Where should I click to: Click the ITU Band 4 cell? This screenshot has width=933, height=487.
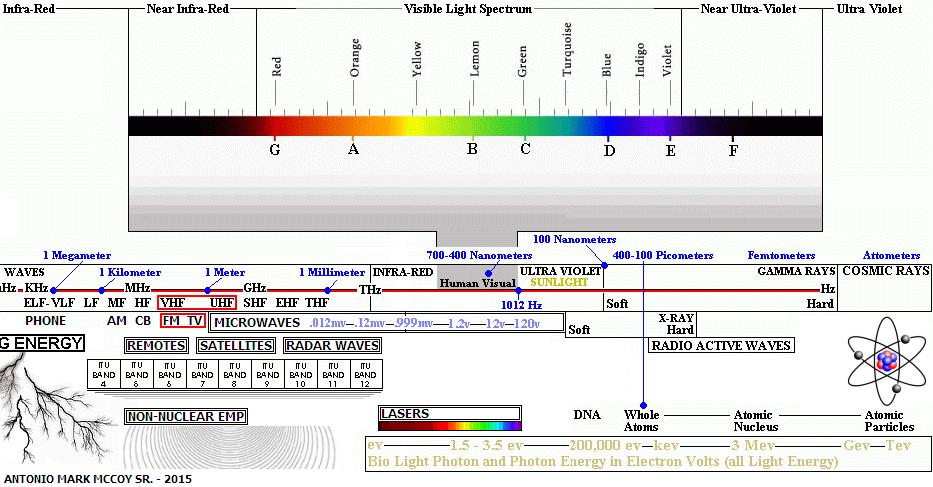(x=104, y=374)
